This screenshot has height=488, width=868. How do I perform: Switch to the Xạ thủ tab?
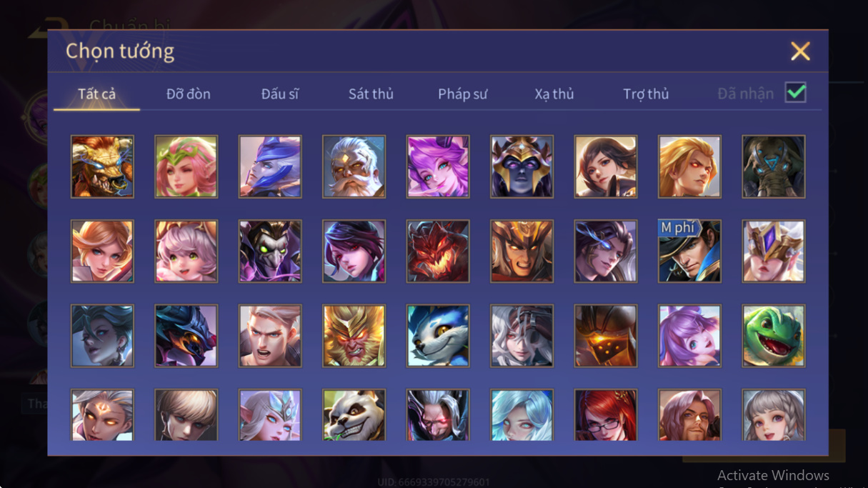coord(554,94)
